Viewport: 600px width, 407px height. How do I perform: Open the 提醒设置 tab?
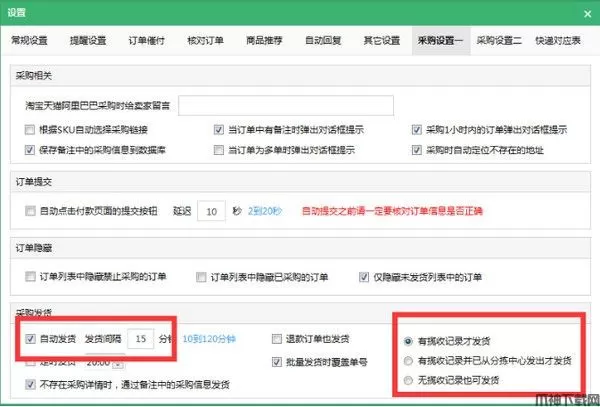[88, 40]
